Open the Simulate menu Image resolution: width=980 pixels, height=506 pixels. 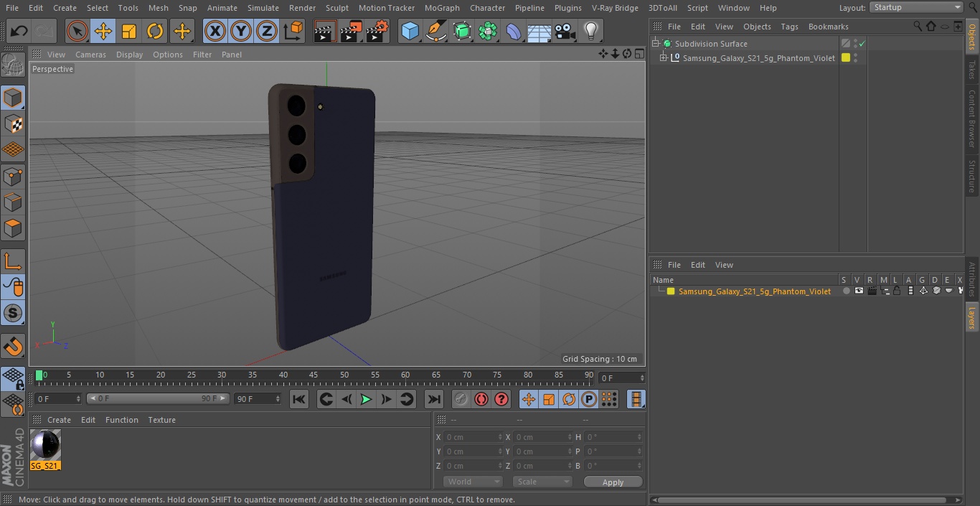point(263,8)
